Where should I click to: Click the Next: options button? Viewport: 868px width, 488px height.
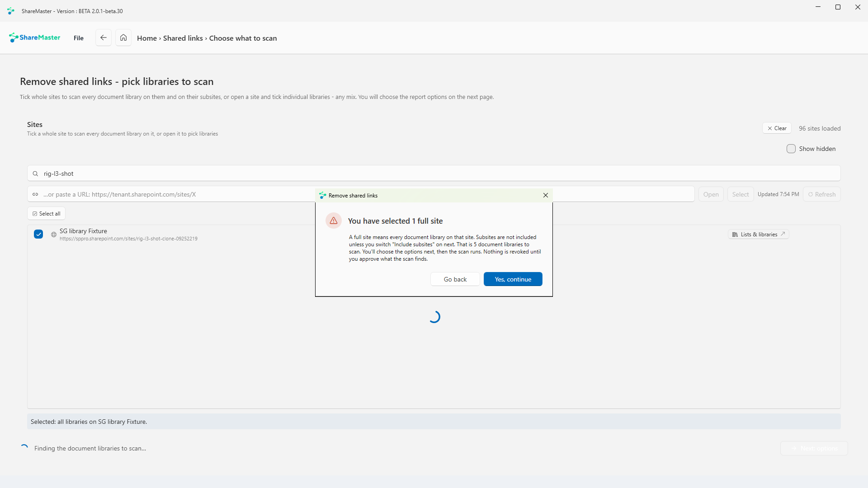[814, 448]
